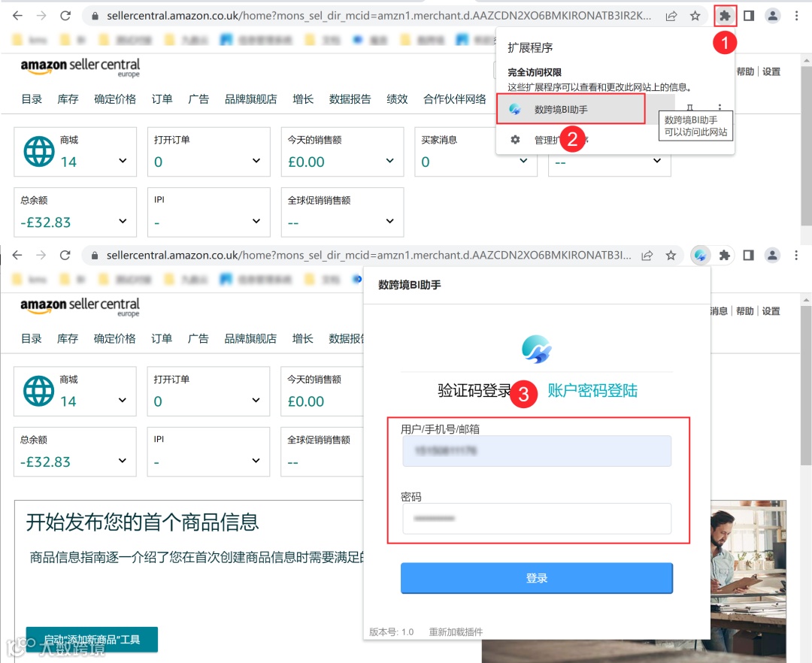Click the 数跨境BI助手 extension icon in toolbar

coord(701,255)
